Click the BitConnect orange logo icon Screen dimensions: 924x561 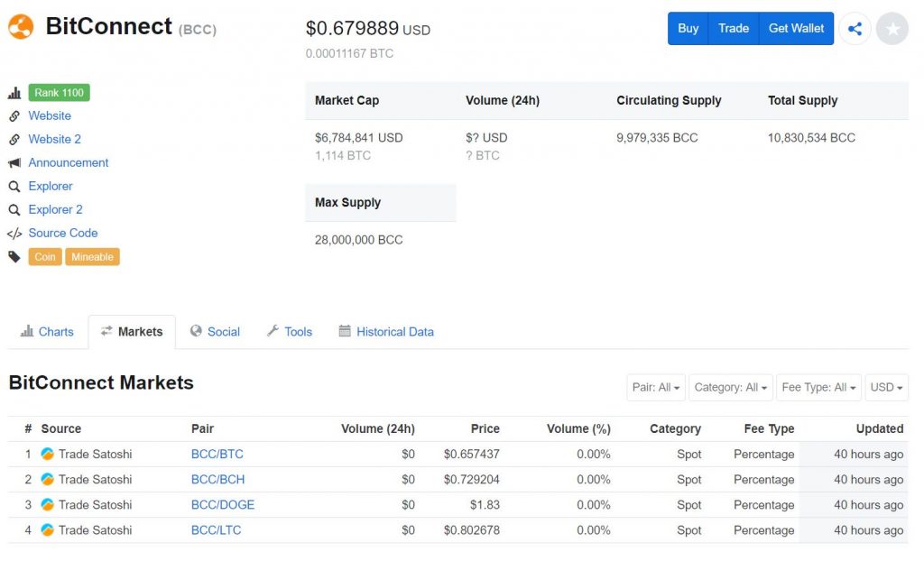click(x=20, y=27)
